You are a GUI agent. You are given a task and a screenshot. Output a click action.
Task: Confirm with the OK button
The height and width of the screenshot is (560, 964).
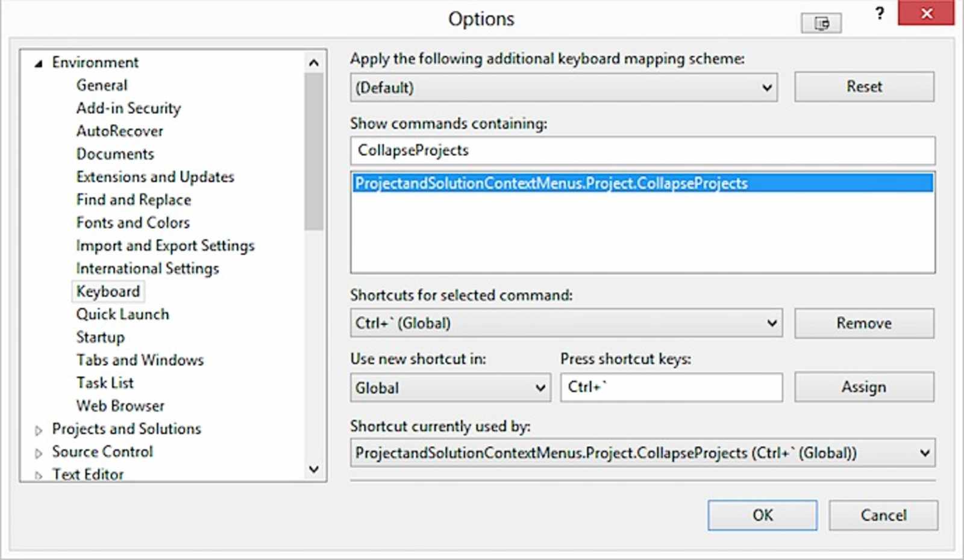click(762, 515)
